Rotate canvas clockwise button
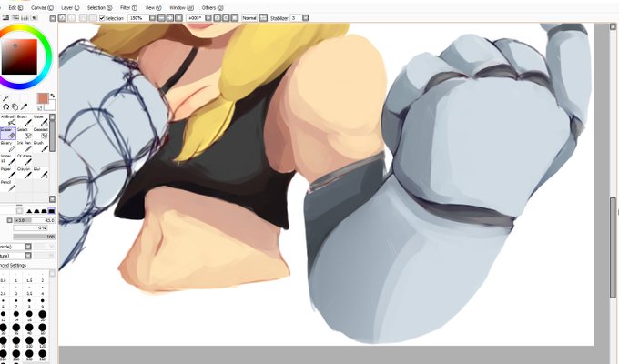 [226, 18]
